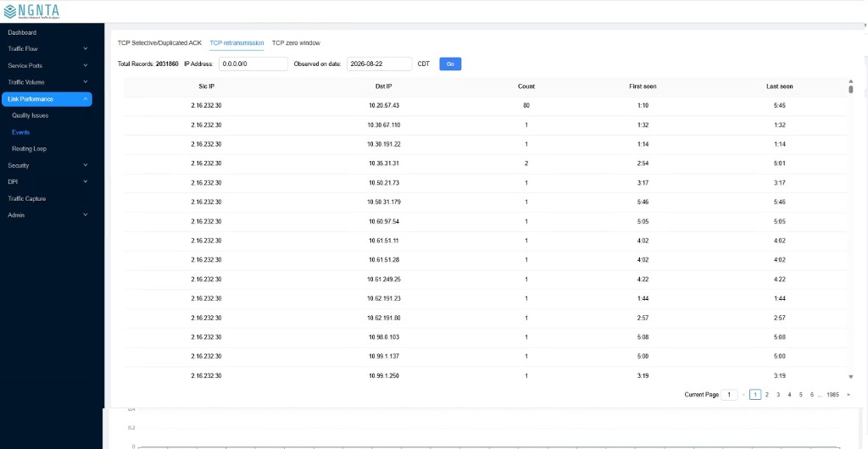Click the Count column header
The width and height of the screenshot is (868, 449).
(526, 86)
